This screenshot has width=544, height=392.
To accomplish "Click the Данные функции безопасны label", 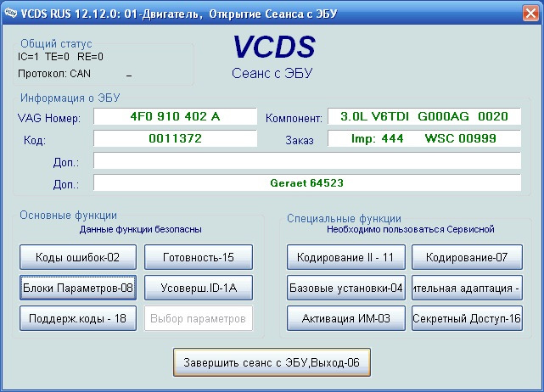I will point(141,229).
